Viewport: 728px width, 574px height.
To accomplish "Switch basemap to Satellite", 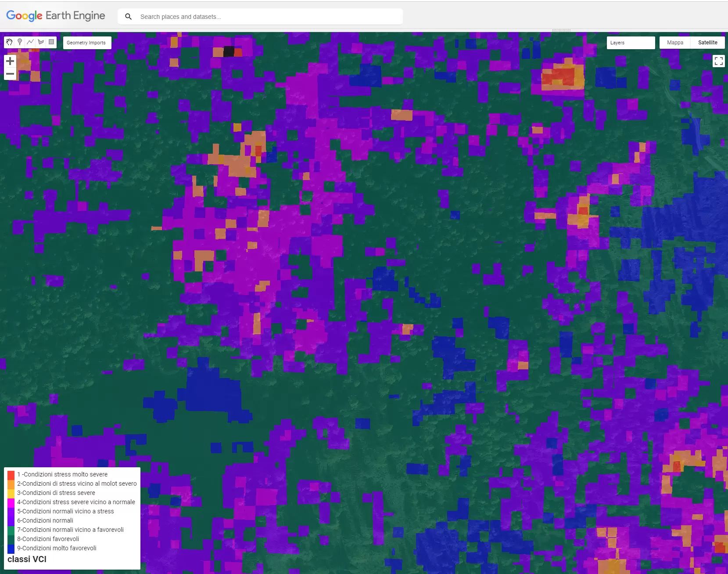I will pyautogui.click(x=707, y=43).
